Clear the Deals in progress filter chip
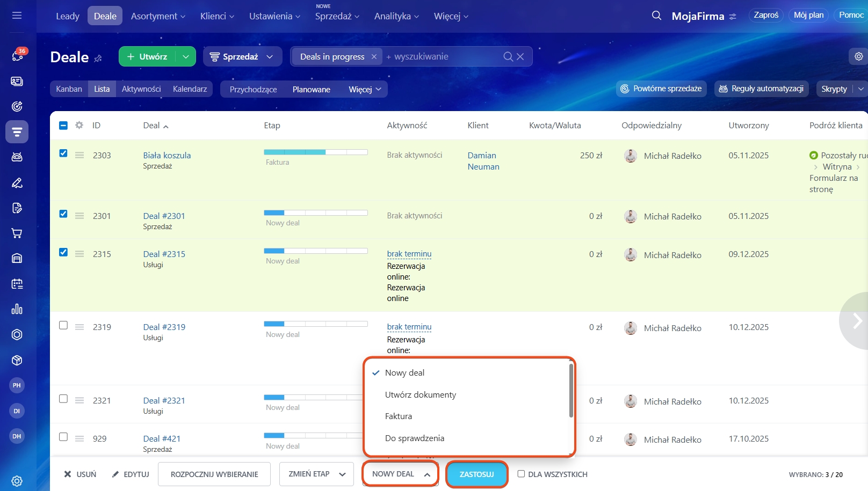This screenshot has width=868, height=491. pyautogui.click(x=374, y=57)
